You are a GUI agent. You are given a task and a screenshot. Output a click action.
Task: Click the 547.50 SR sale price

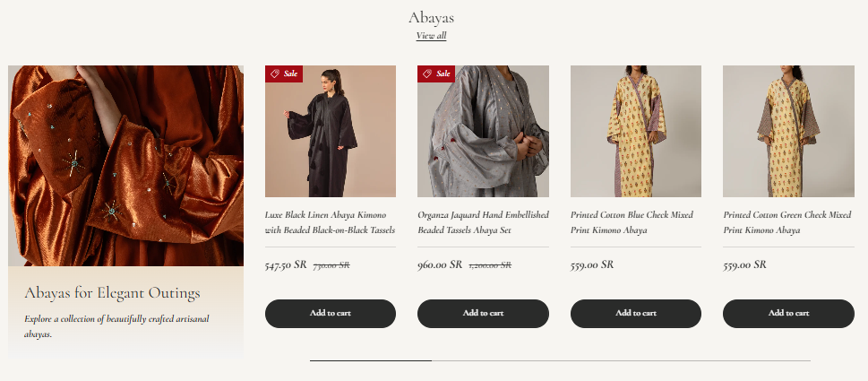coord(286,265)
